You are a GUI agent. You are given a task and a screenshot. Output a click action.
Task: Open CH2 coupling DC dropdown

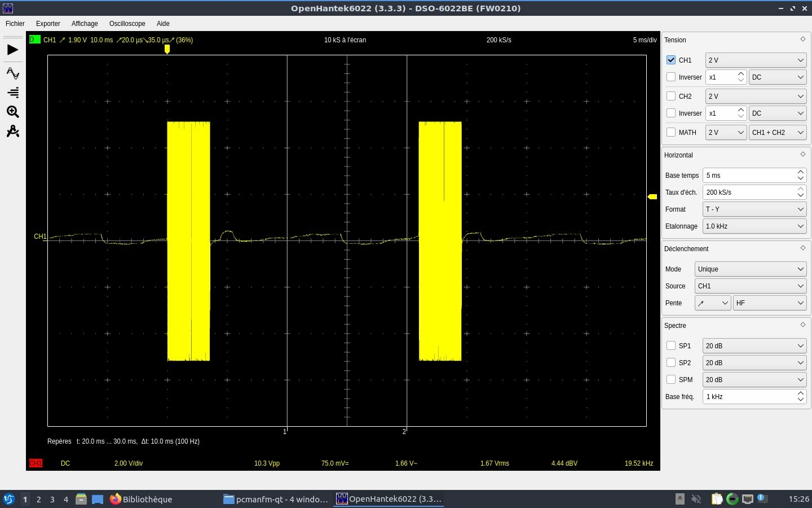[x=777, y=113]
